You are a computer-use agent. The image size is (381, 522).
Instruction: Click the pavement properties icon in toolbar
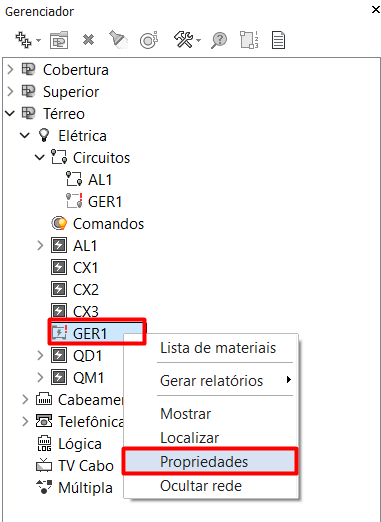tap(59, 40)
